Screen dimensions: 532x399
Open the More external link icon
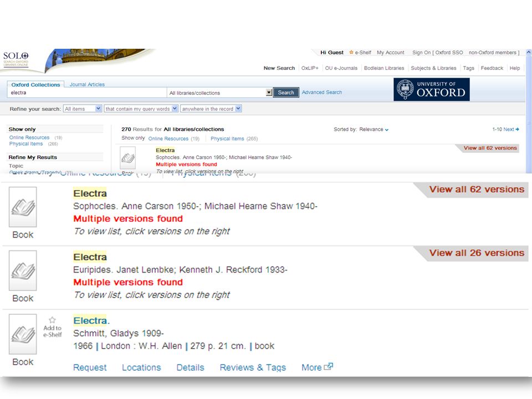[x=329, y=366]
